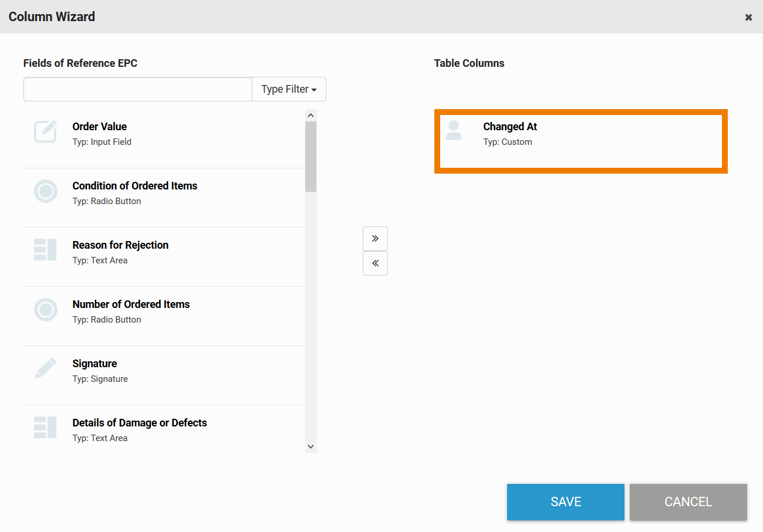Save the column configuration

565,502
